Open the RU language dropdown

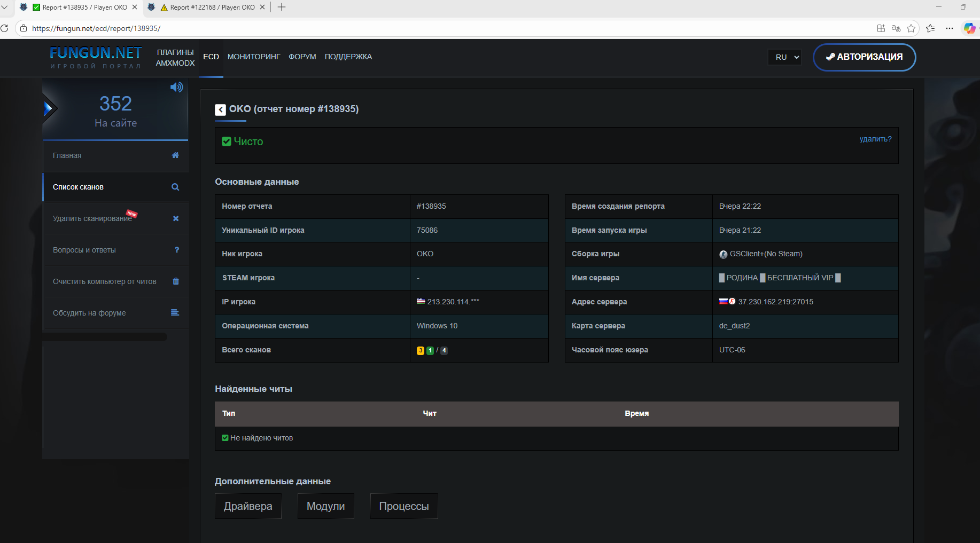[784, 57]
